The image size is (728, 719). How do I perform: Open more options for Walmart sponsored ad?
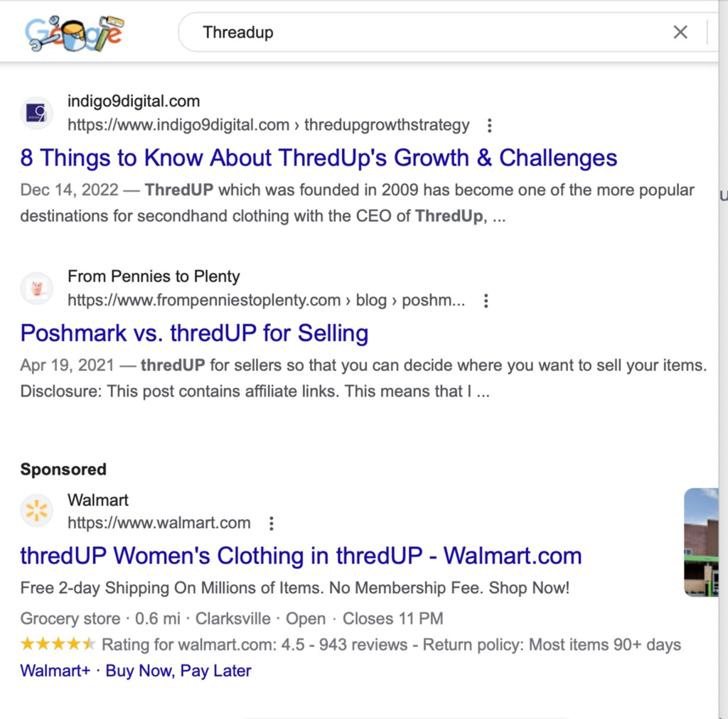coord(271,524)
